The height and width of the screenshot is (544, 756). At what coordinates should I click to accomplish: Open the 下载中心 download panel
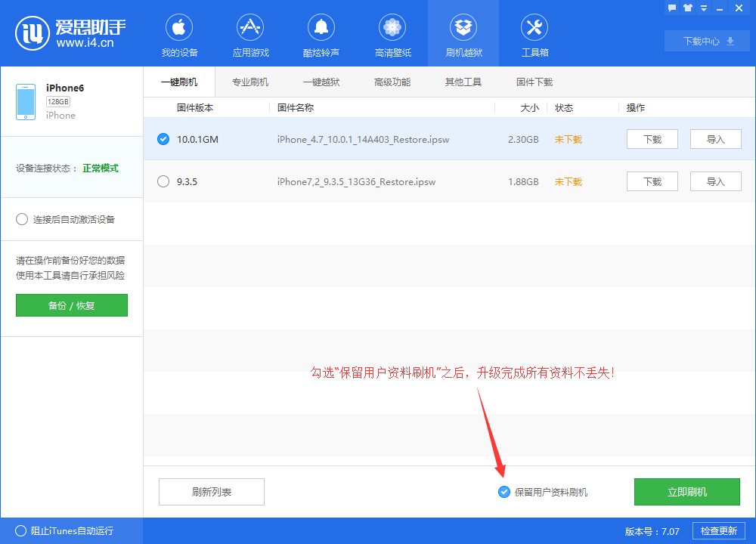(706, 41)
